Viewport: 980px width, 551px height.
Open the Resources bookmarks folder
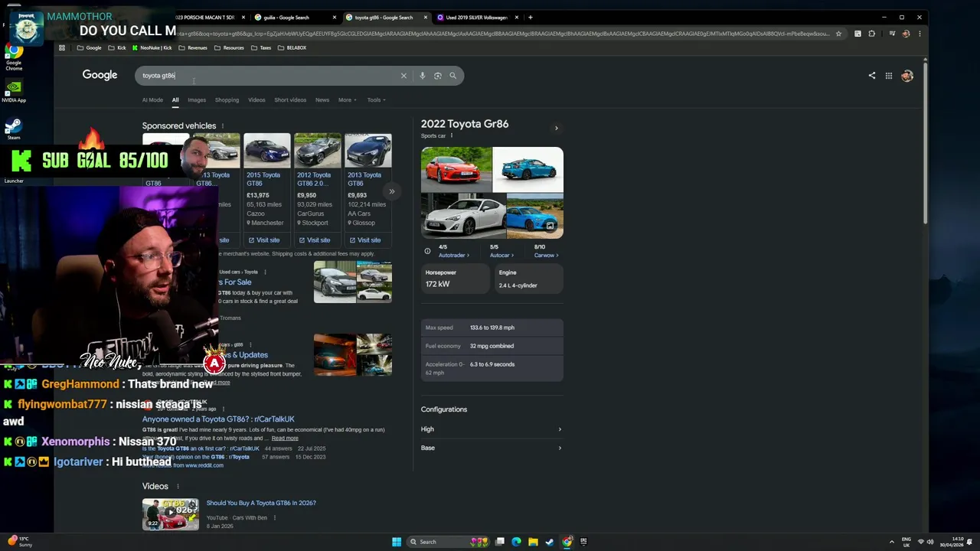tap(229, 47)
